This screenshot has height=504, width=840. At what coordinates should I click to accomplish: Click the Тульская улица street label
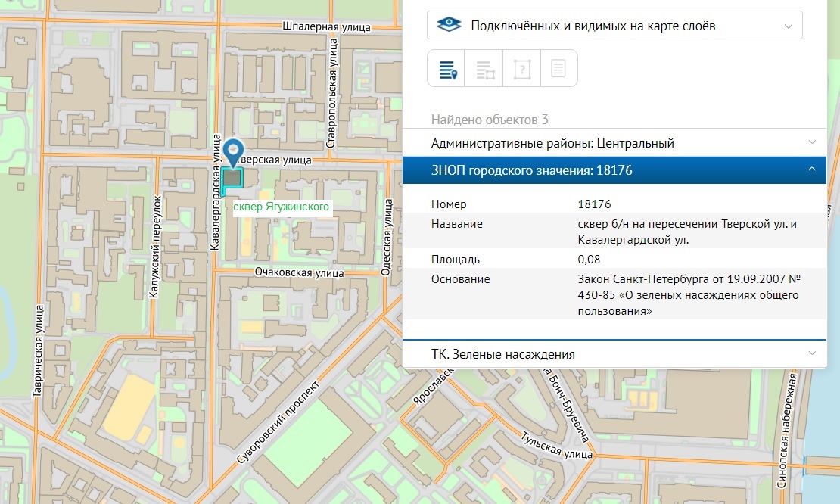pos(556,446)
